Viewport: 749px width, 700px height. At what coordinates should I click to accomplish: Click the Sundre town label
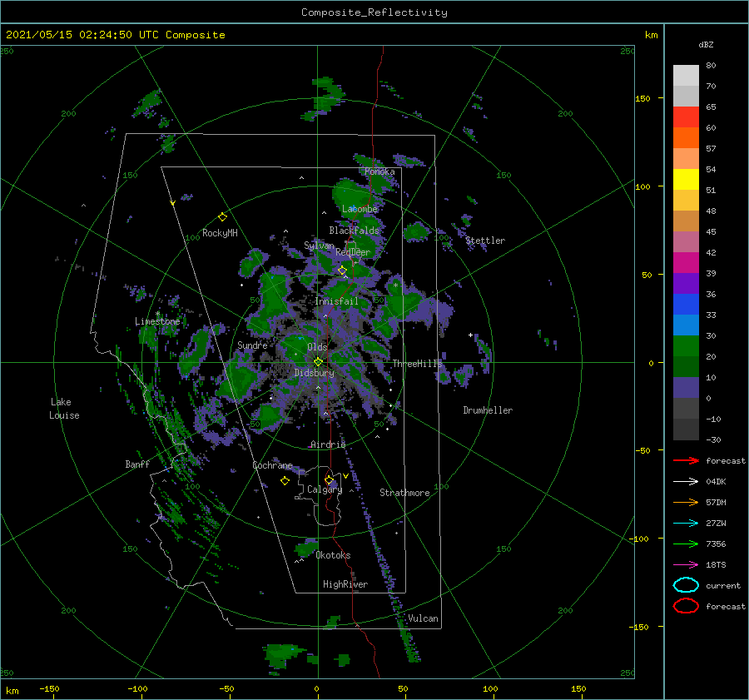tap(252, 345)
